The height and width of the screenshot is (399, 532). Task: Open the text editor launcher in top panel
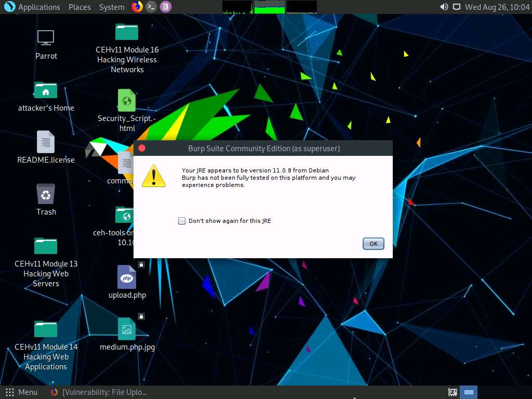click(165, 7)
